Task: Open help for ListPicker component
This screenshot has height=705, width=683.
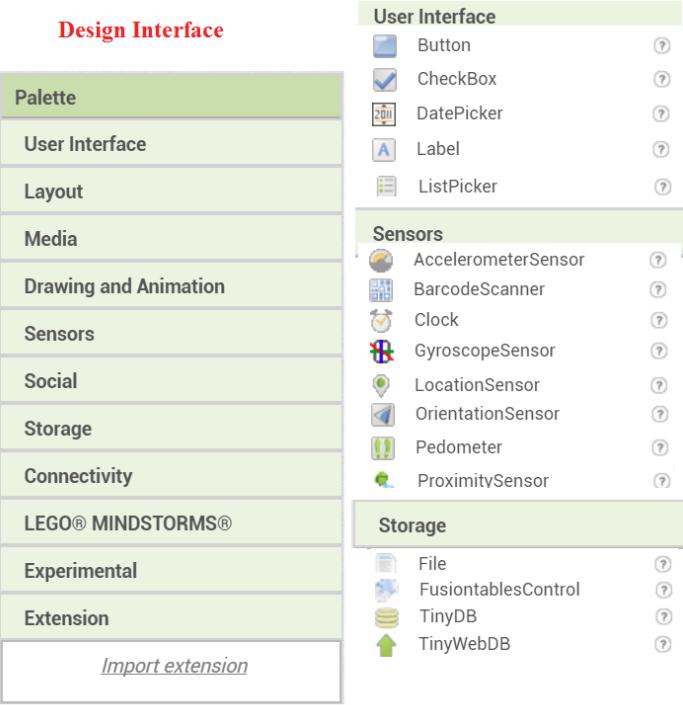Action: pyautogui.click(x=661, y=187)
